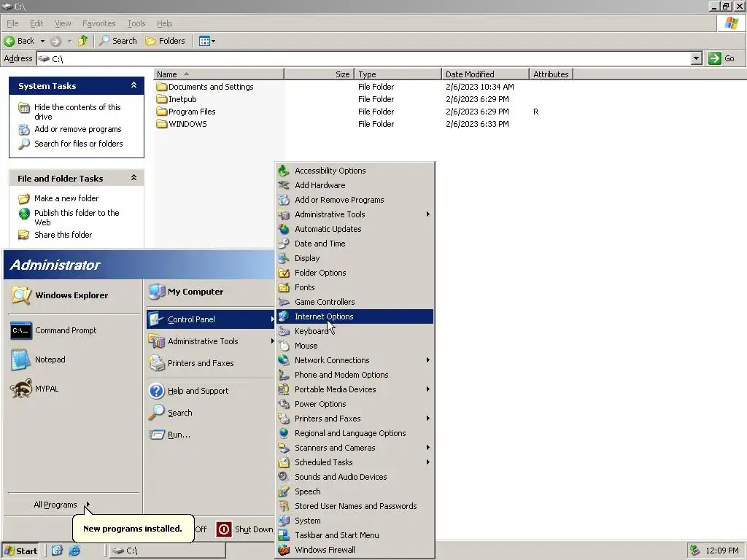Select Add Hardware icon in Control Panel list
The height and width of the screenshot is (560, 747).
coord(284,185)
